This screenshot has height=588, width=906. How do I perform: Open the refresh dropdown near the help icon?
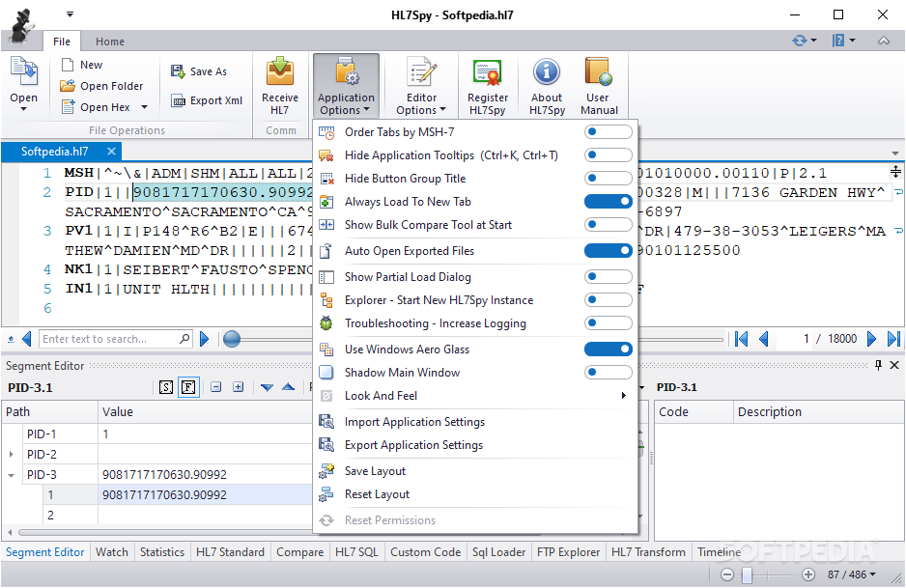813,41
